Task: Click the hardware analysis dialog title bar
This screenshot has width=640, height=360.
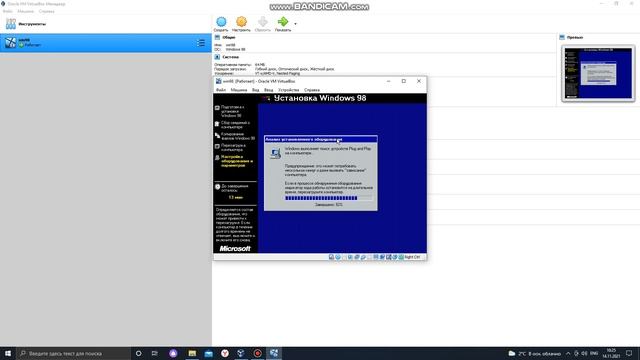Action: (321, 139)
